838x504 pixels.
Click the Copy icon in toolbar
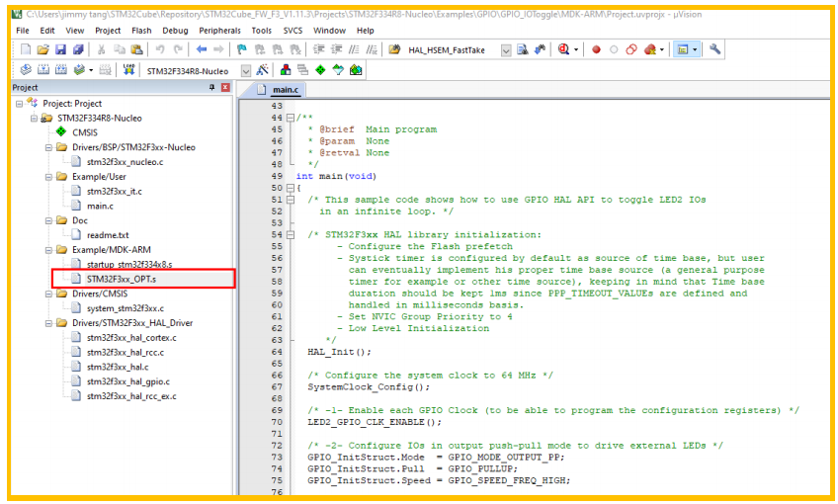(120, 49)
